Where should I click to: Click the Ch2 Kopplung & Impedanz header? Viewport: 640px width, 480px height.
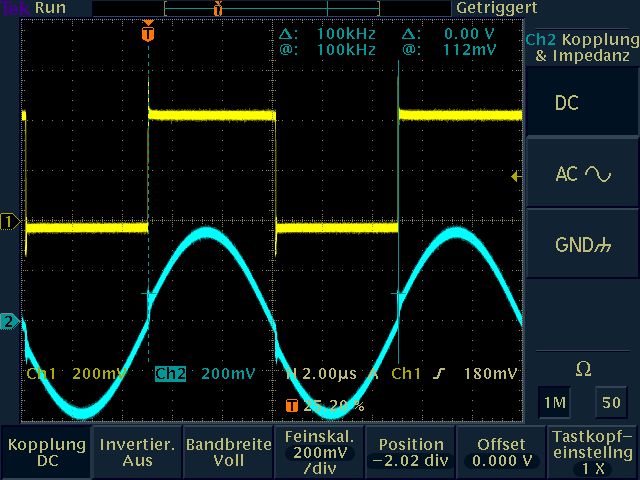(581, 47)
